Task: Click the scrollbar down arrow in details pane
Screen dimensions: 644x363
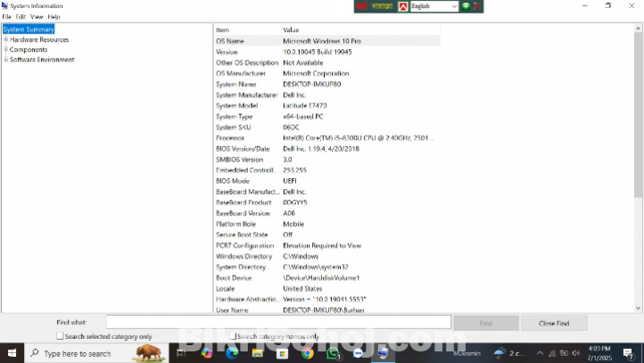Action: 638,308
